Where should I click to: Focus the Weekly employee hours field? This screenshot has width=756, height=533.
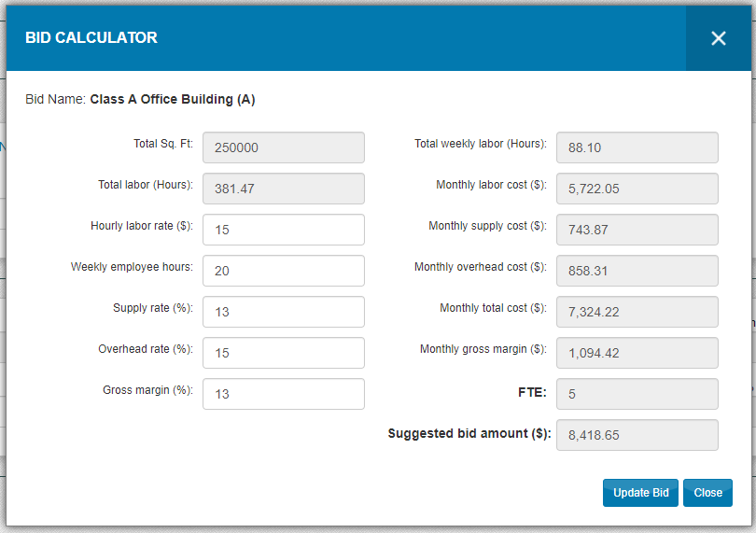coord(283,271)
